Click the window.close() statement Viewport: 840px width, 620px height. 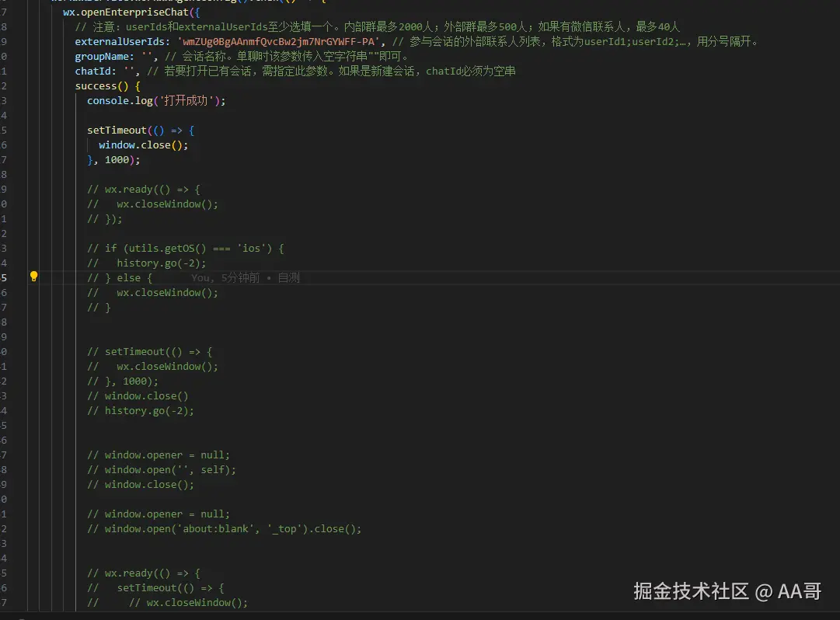[143, 145]
